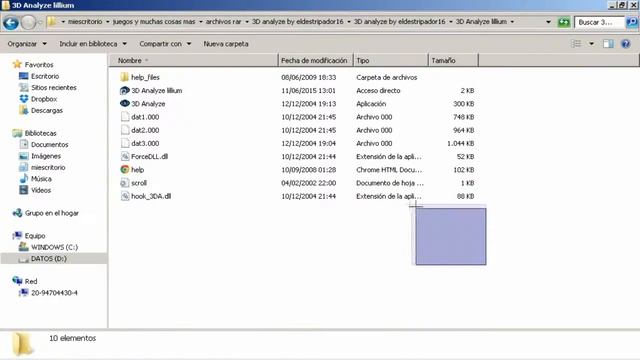Select the 3D Analyze application icon
The image size is (640, 360).
[x=125, y=104]
